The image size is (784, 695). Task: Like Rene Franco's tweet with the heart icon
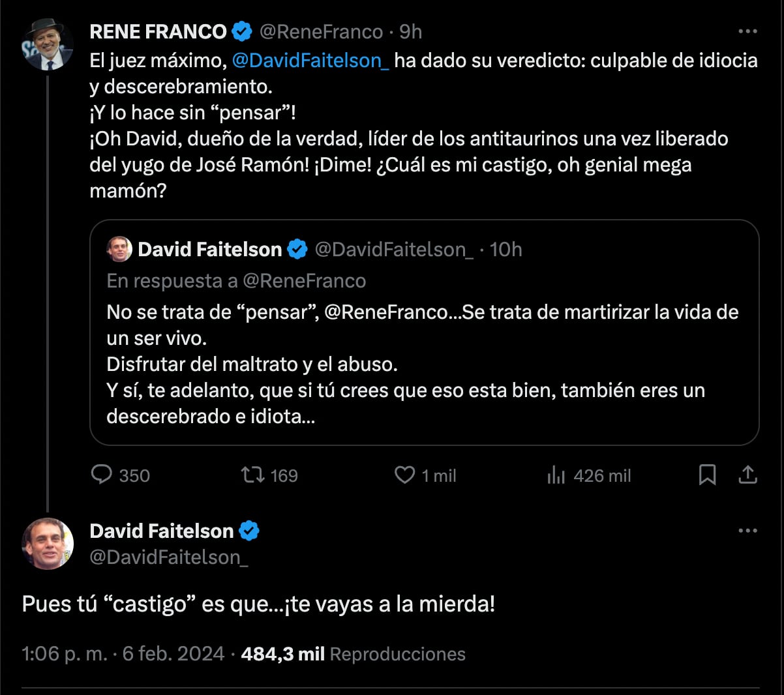tap(404, 475)
